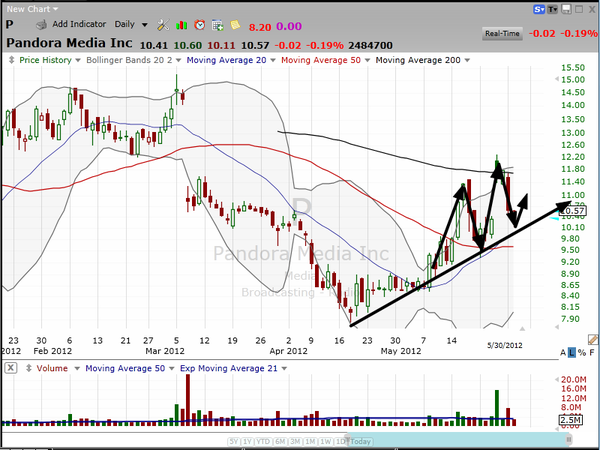
Task: Open the alarm clock alert icon
Action: [x=199, y=25]
